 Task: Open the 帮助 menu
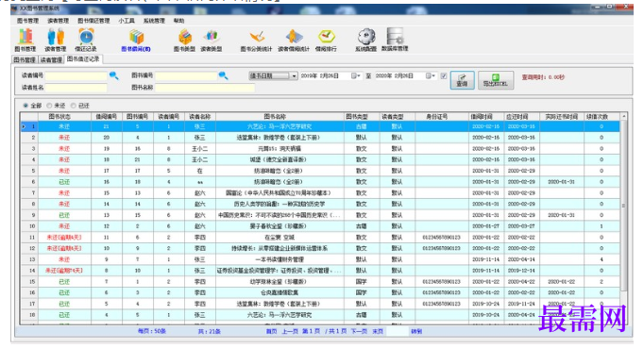(179, 21)
